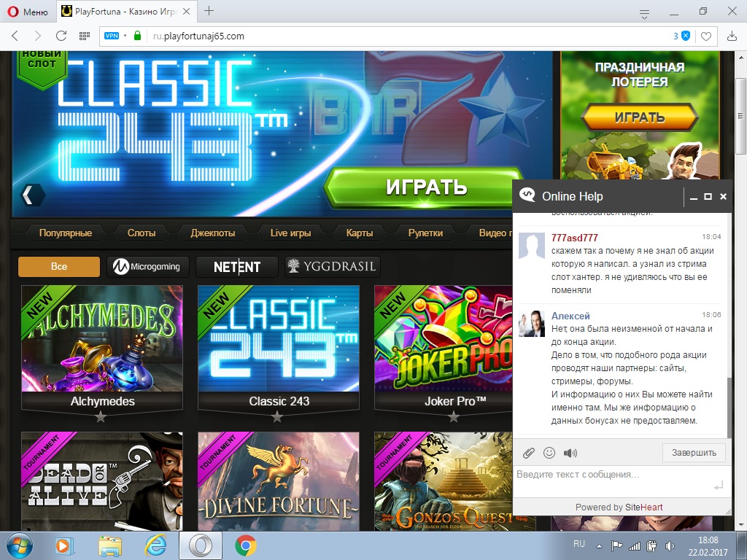Open the Gonzo's Quest game thumbnail
Viewport: 747px width, 560px height.
tap(444, 481)
